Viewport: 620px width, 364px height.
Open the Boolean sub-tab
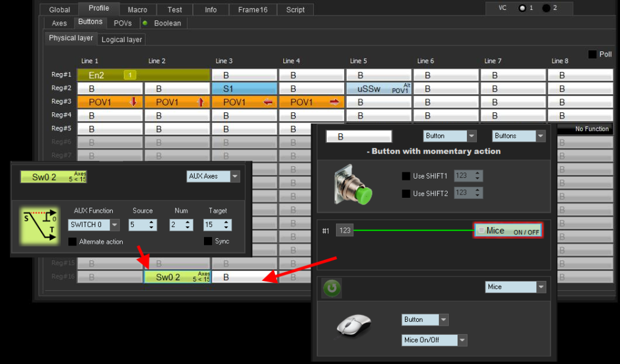(x=167, y=23)
